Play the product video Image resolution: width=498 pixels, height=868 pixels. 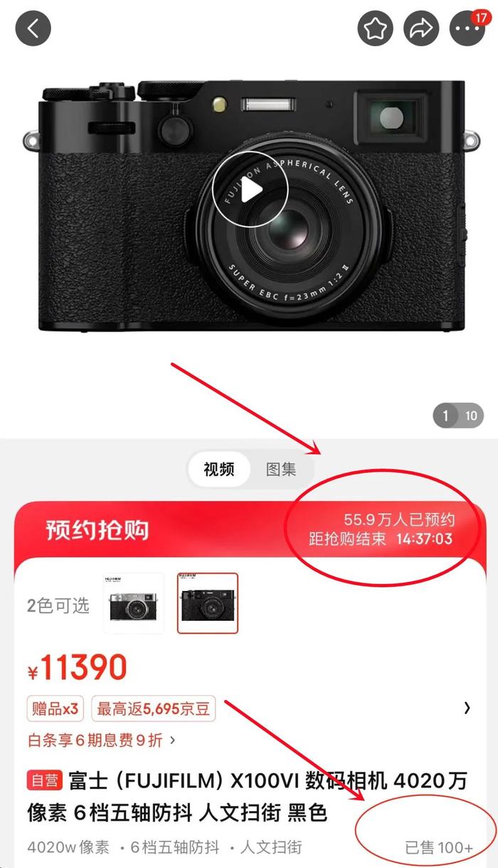[250, 189]
